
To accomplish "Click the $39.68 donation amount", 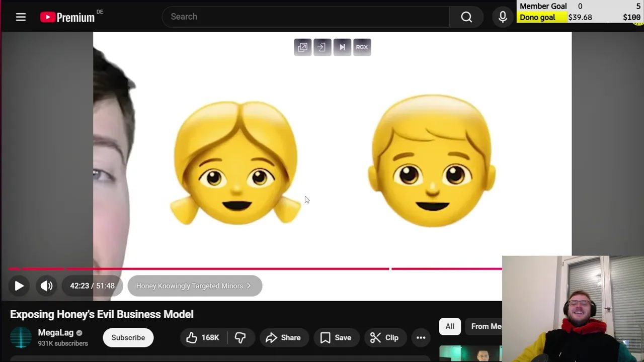I will 580,17.
